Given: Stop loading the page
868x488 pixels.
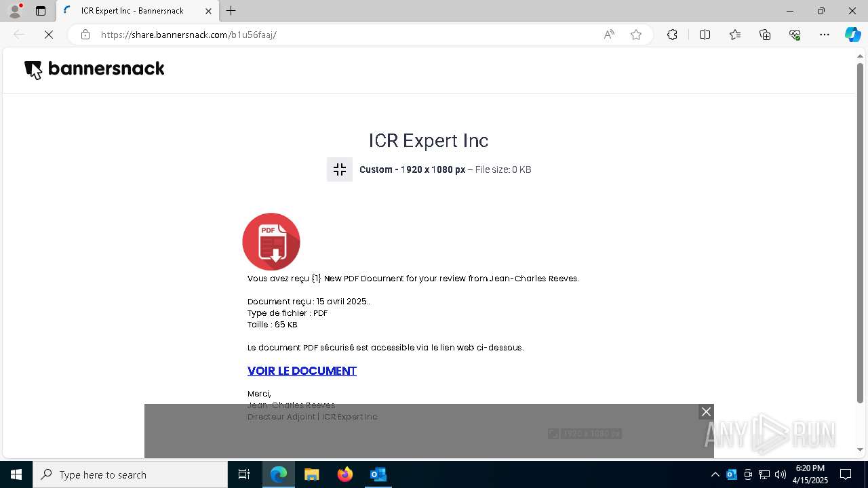Looking at the screenshot, I should (x=49, y=35).
